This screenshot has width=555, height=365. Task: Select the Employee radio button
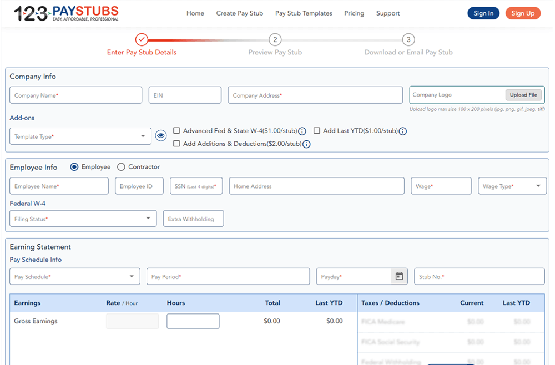74,167
